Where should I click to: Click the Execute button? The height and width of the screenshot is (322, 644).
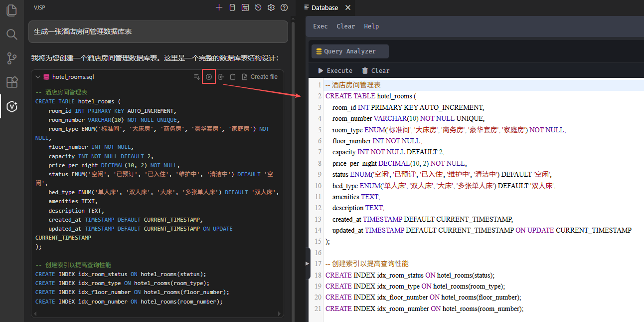(335, 71)
